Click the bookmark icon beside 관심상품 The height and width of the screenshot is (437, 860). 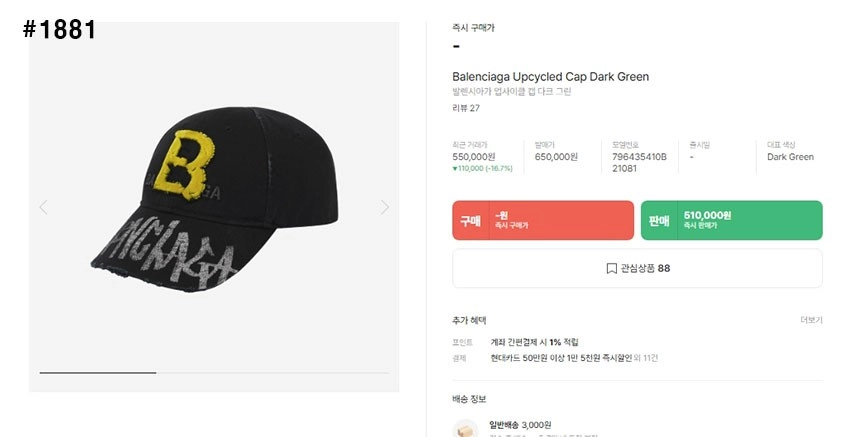click(611, 268)
